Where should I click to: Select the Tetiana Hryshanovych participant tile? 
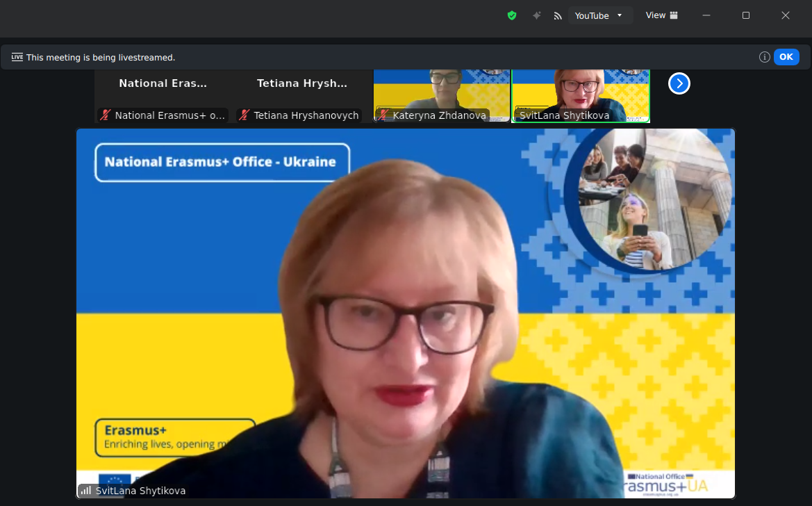(x=302, y=90)
